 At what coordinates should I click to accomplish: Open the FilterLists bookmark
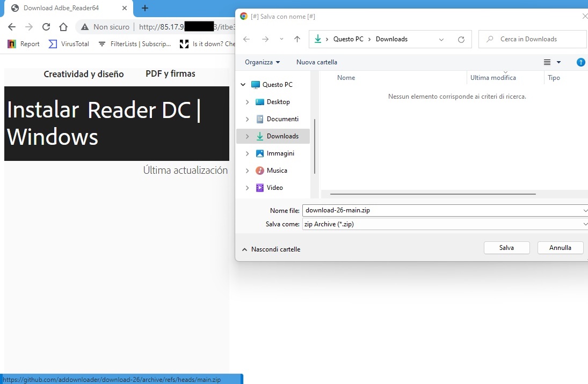(x=134, y=44)
